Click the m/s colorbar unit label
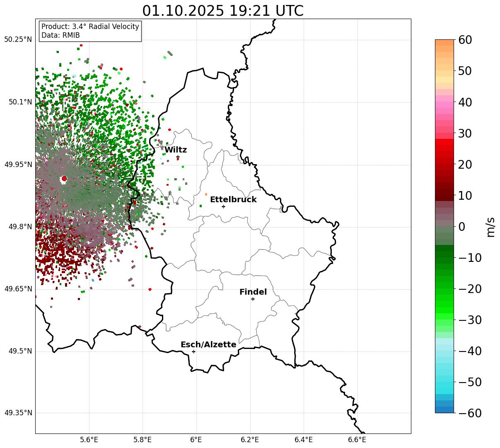The height and width of the screenshot is (448, 500). click(x=491, y=227)
